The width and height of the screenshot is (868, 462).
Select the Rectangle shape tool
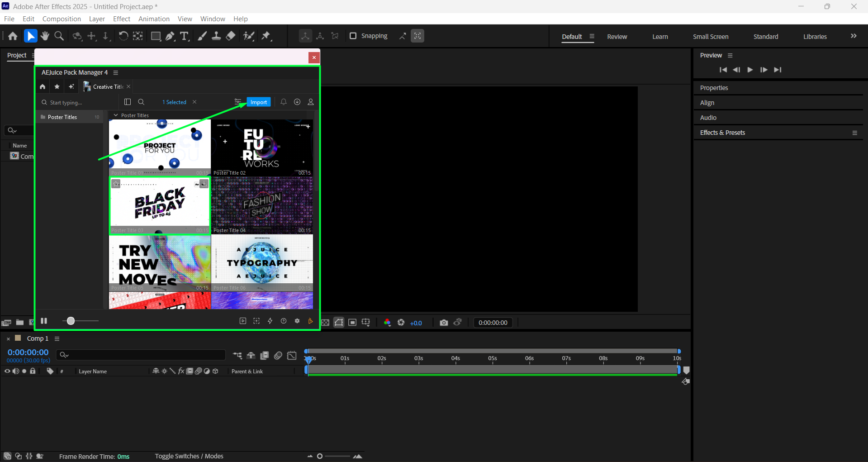click(x=156, y=36)
